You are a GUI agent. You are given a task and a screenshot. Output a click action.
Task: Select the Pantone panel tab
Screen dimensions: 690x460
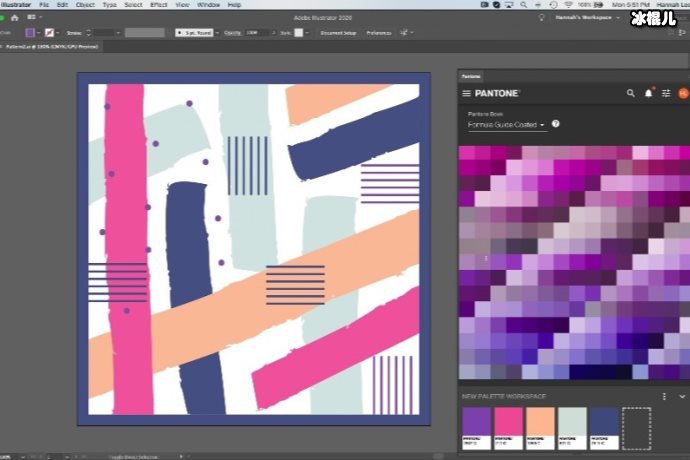point(470,76)
